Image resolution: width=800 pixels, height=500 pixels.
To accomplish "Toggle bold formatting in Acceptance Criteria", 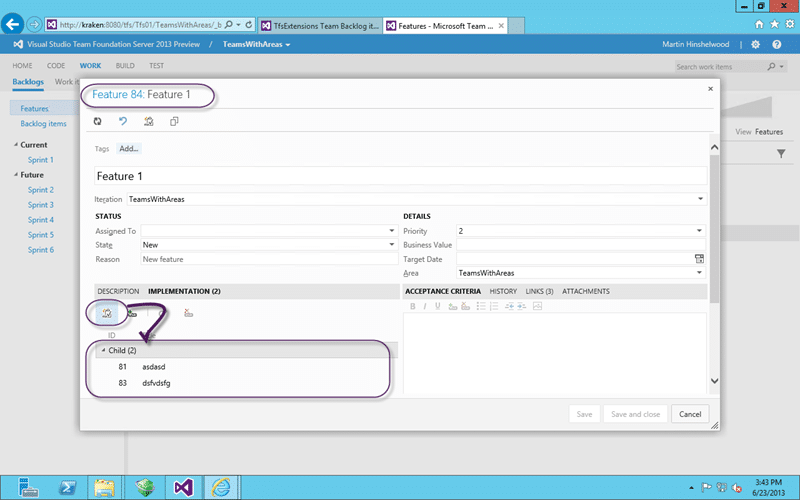I will [412, 306].
